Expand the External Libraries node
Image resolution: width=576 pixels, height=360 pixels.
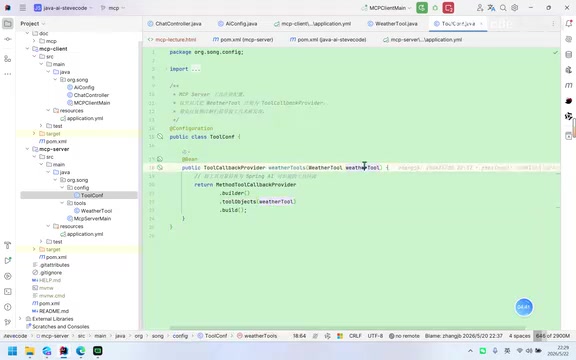pos(20,319)
